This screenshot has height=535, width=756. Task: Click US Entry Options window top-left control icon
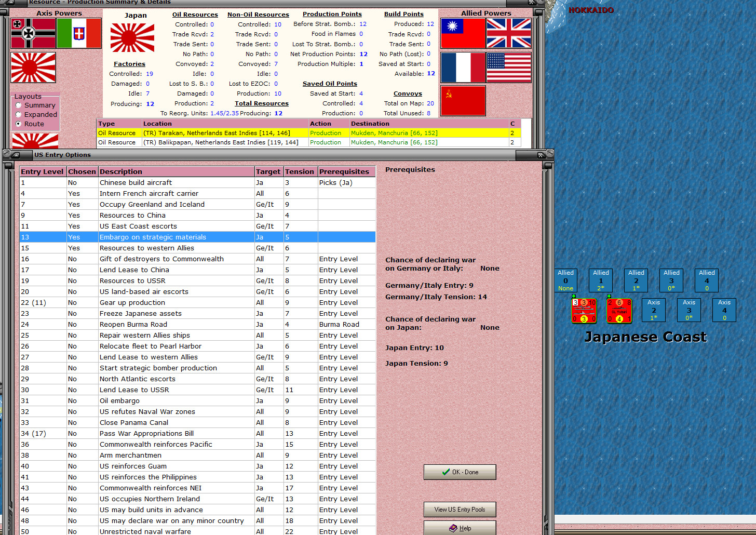click(x=16, y=155)
